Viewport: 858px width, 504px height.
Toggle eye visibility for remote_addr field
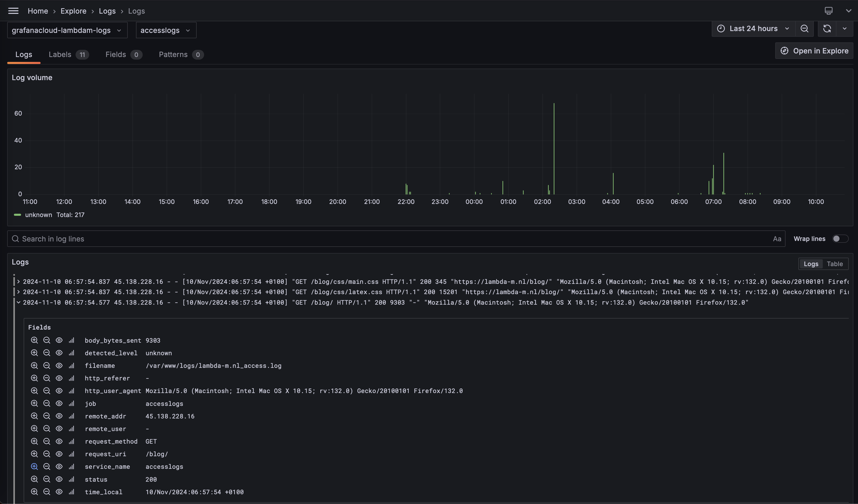(59, 416)
